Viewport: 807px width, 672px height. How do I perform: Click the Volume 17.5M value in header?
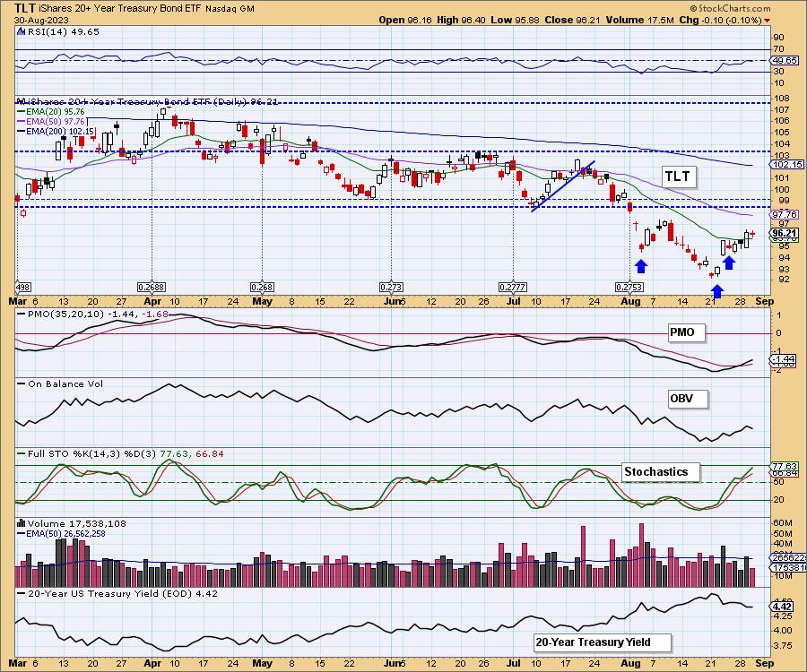639,20
